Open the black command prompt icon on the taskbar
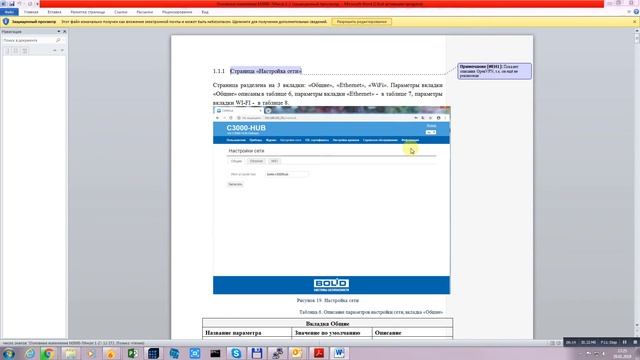The height and width of the screenshot is (360, 640). tap(215, 353)
